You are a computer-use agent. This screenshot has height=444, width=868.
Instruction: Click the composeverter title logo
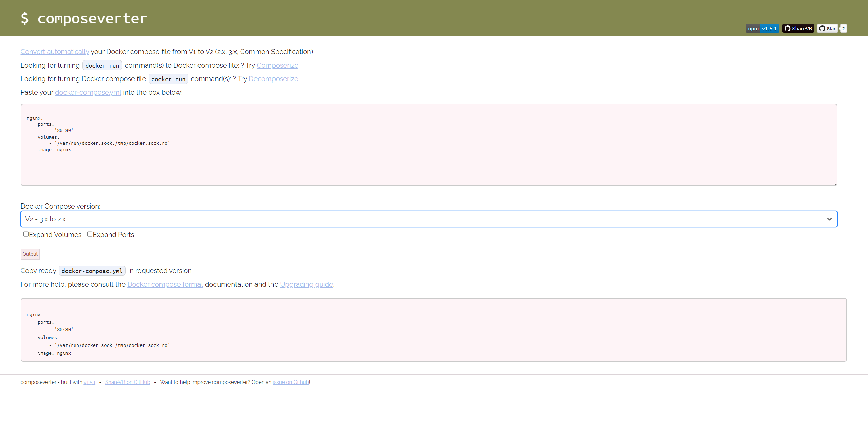pyautogui.click(x=83, y=18)
